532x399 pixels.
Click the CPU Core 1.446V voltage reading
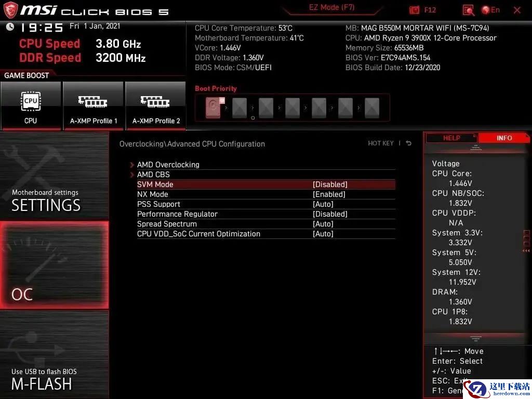[460, 183]
